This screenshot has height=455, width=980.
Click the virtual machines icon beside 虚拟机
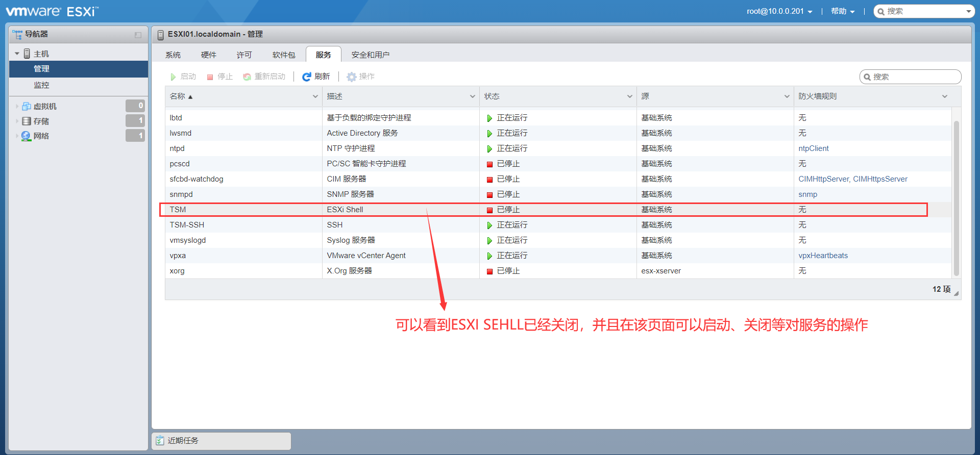(27, 106)
